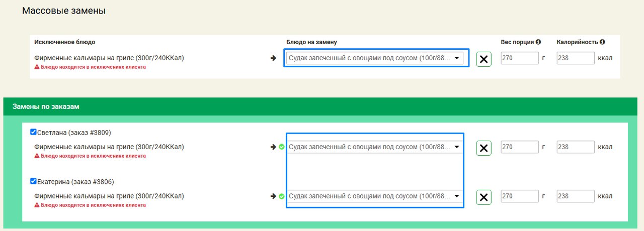This screenshot has height=231, width=644.
Task: Expand the replacement dish dropdown for Светлана's order
Action: pos(375,147)
